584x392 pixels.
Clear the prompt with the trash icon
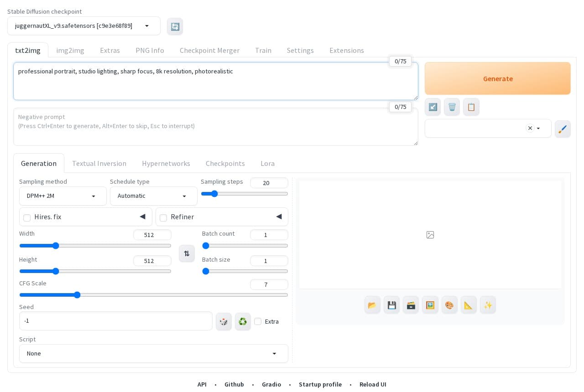coord(452,107)
